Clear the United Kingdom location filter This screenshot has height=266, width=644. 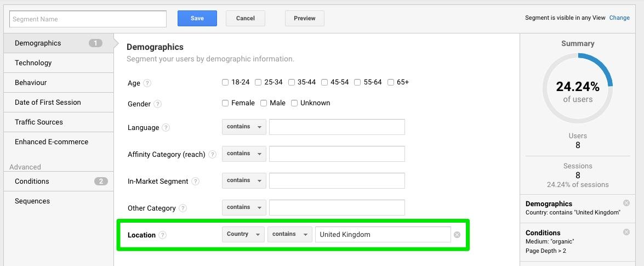click(x=457, y=235)
